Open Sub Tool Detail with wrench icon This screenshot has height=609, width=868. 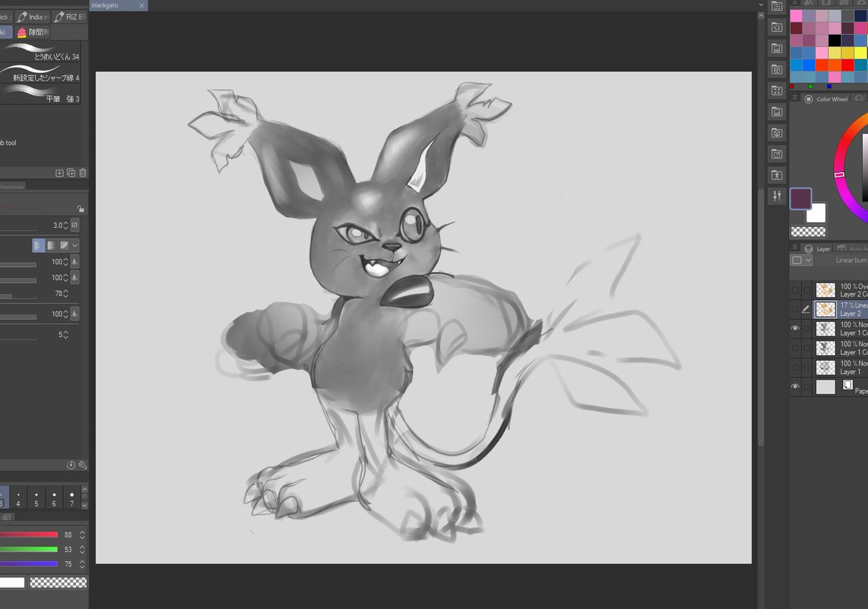tap(82, 465)
